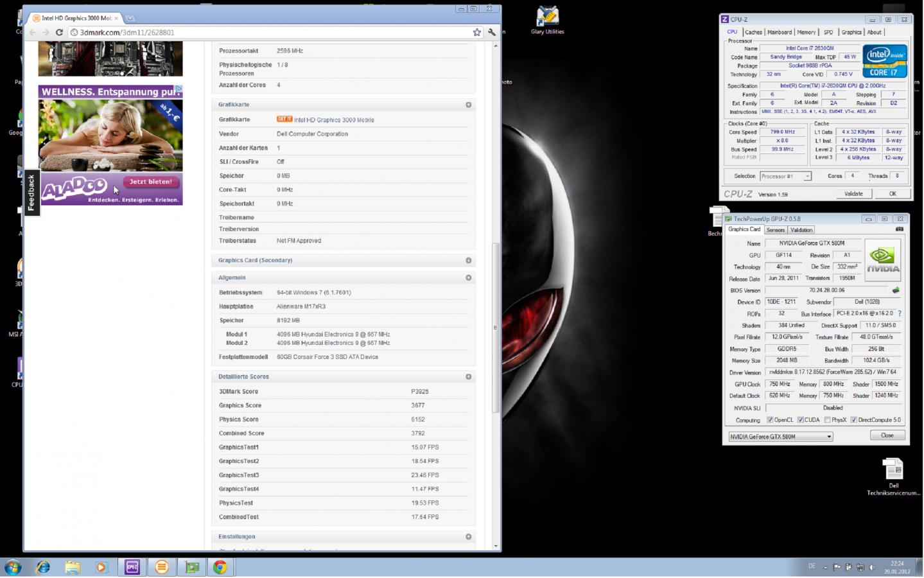Click the OK button in CPU-Z

[893, 193]
